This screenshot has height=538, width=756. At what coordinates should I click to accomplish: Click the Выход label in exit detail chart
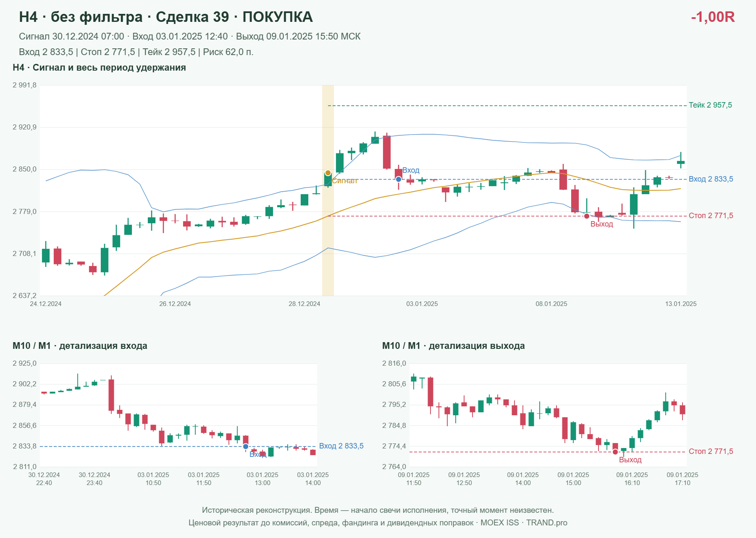(630, 460)
